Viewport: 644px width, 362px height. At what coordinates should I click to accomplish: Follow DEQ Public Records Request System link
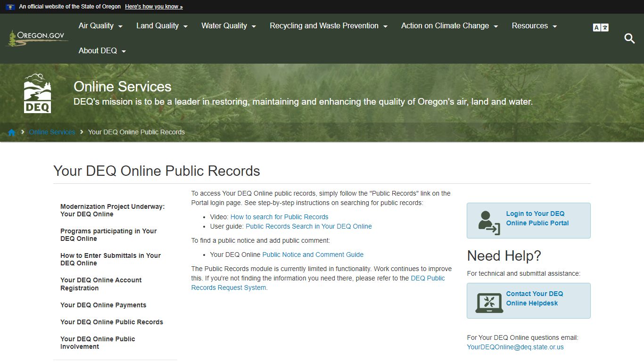(x=318, y=283)
